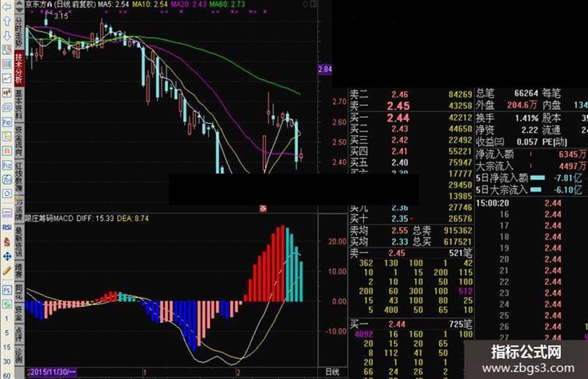Select the blue four-way move arrows icon
Screen dimensions: 588x379
click(7, 256)
